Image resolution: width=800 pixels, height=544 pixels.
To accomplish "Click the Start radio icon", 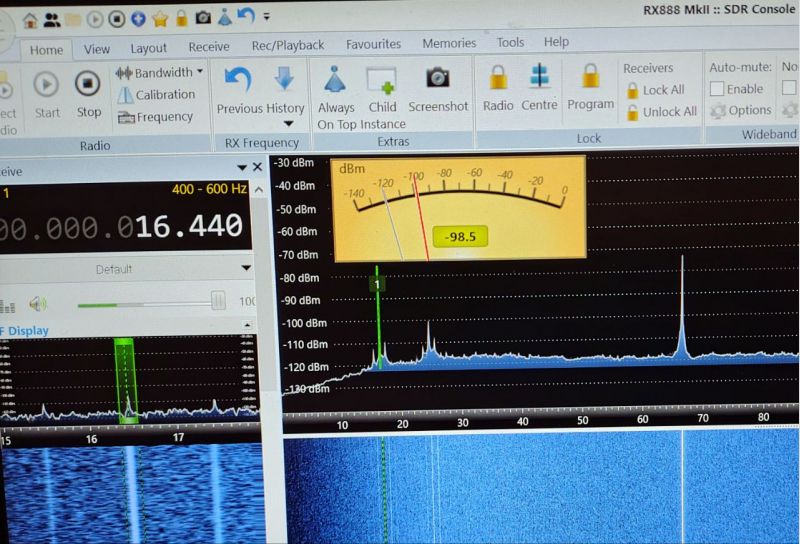I will coord(47,85).
